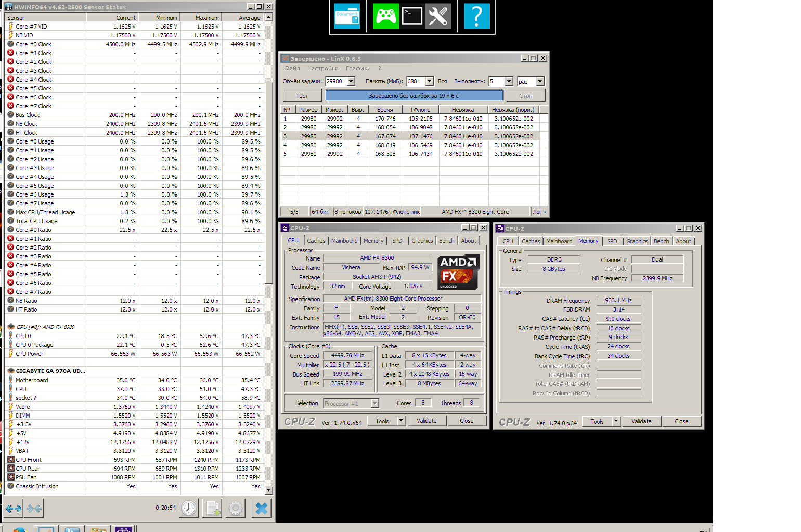Click the HWiNFO64 title bar icon

(8, 7)
